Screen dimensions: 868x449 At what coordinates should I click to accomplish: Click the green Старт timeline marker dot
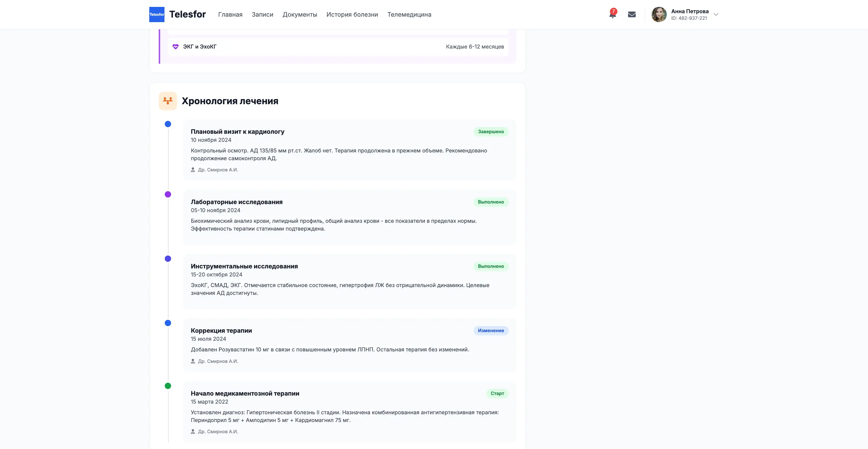tap(168, 386)
